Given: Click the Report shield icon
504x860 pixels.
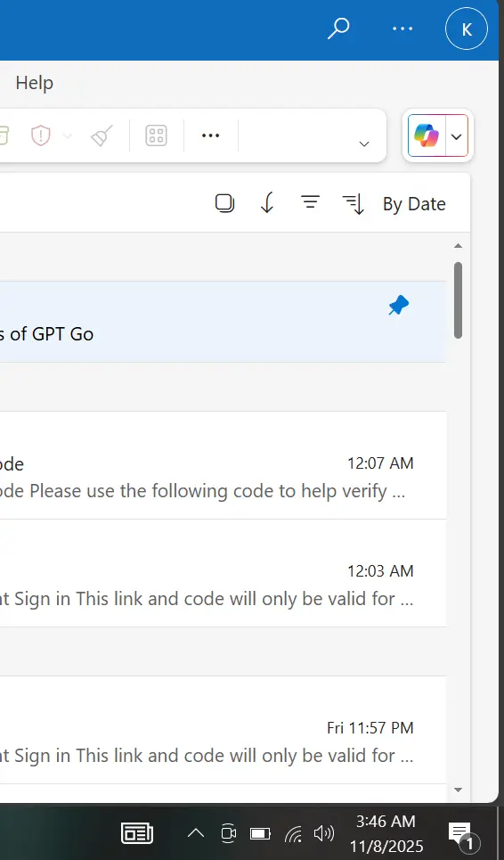Looking at the screenshot, I should (41, 135).
